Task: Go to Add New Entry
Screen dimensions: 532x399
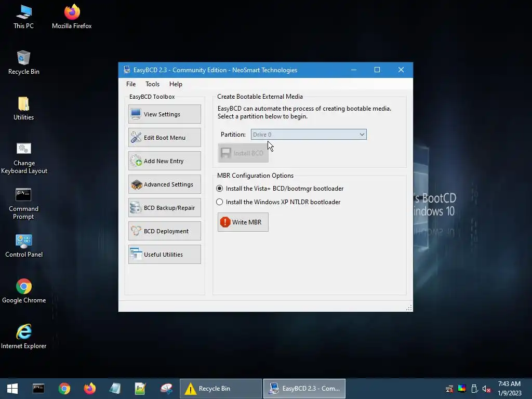Action: click(x=165, y=161)
